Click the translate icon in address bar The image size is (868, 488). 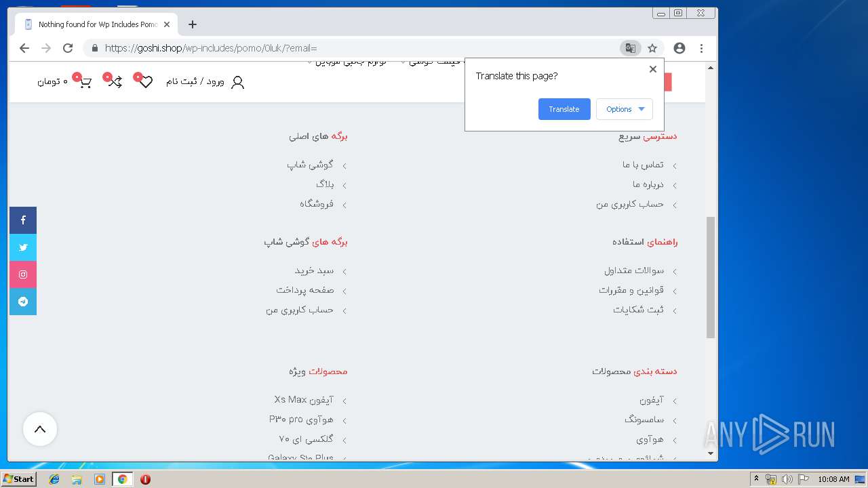pos(631,48)
